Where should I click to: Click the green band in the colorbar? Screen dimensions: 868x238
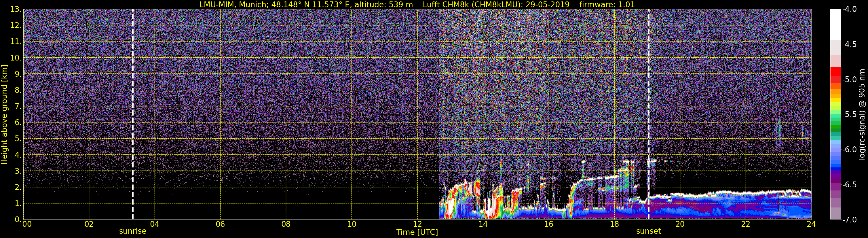[836, 129]
